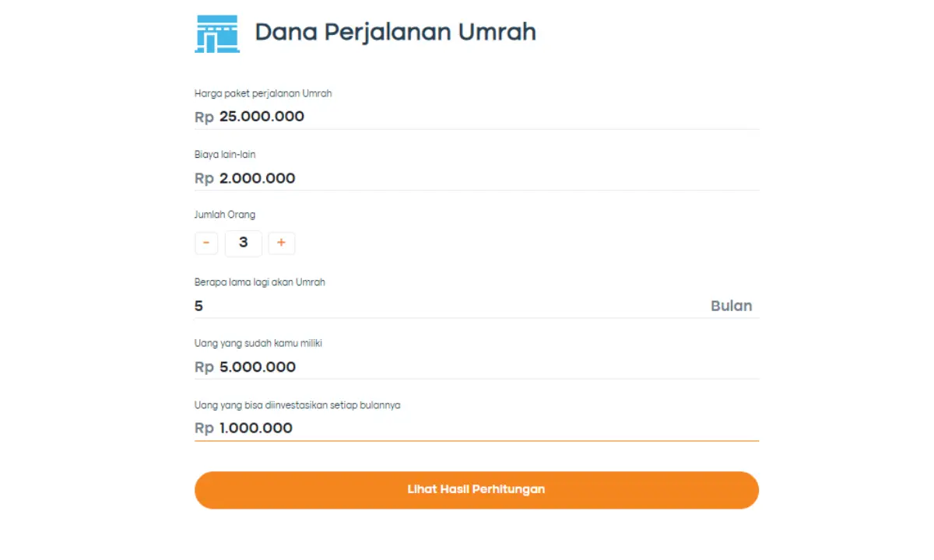Image resolution: width=934 pixels, height=560 pixels.
Task: Click the Jumlah Orang label
Action: click(225, 215)
